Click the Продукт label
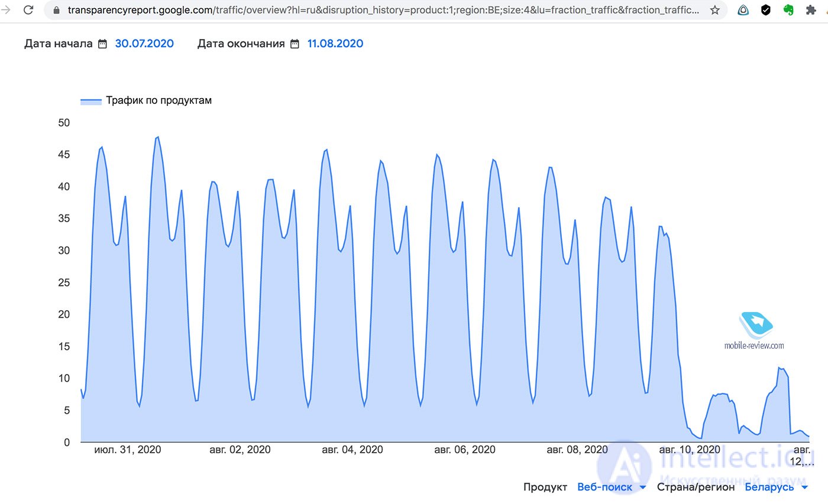This screenshot has height=504, width=828. (x=545, y=487)
